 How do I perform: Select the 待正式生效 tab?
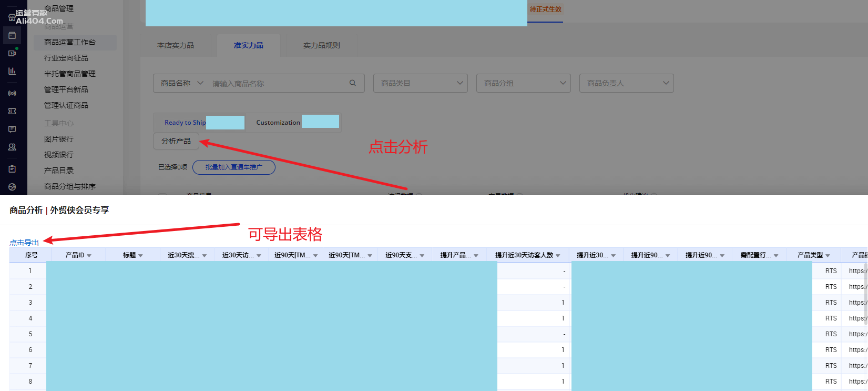[546, 9]
